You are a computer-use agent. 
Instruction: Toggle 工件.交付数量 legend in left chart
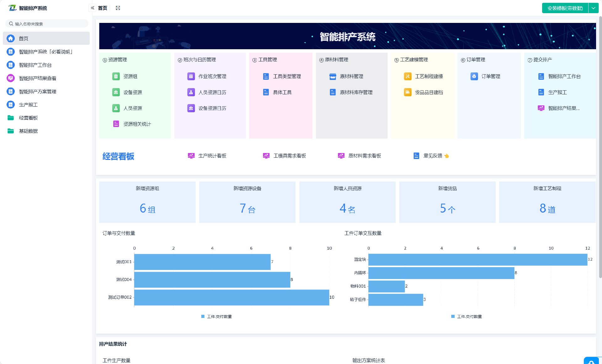(x=216, y=317)
